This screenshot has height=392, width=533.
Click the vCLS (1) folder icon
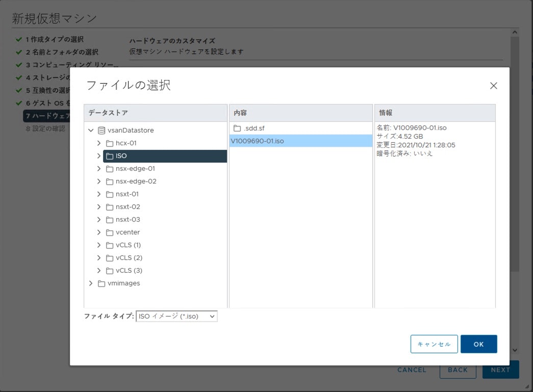tap(110, 245)
